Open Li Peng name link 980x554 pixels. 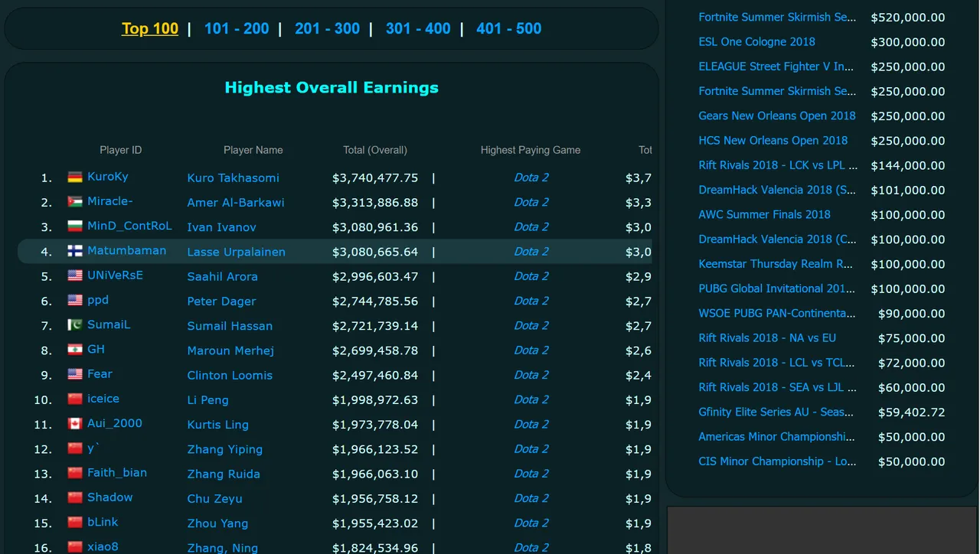click(208, 400)
